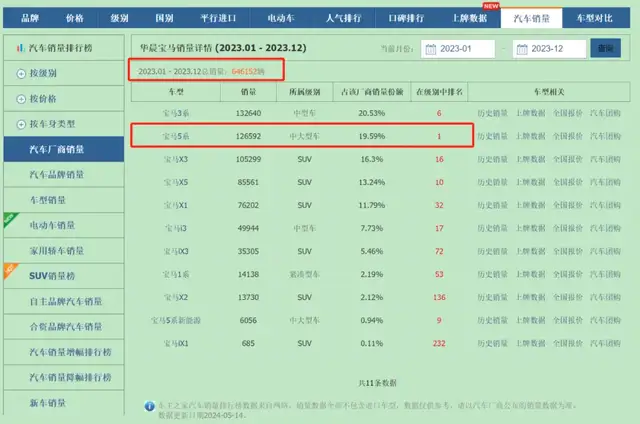Open the 电动车 navigation tab
This screenshot has height=424, width=640.
[x=281, y=18]
